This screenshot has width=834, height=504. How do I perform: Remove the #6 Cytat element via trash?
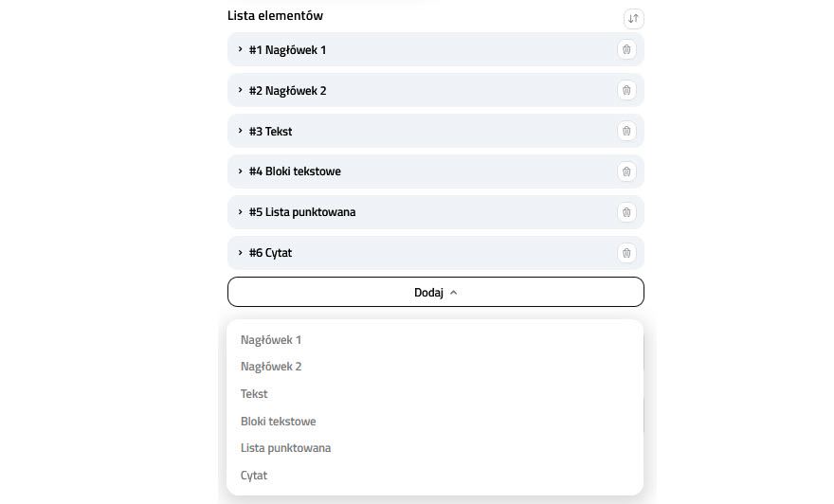click(625, 253)
